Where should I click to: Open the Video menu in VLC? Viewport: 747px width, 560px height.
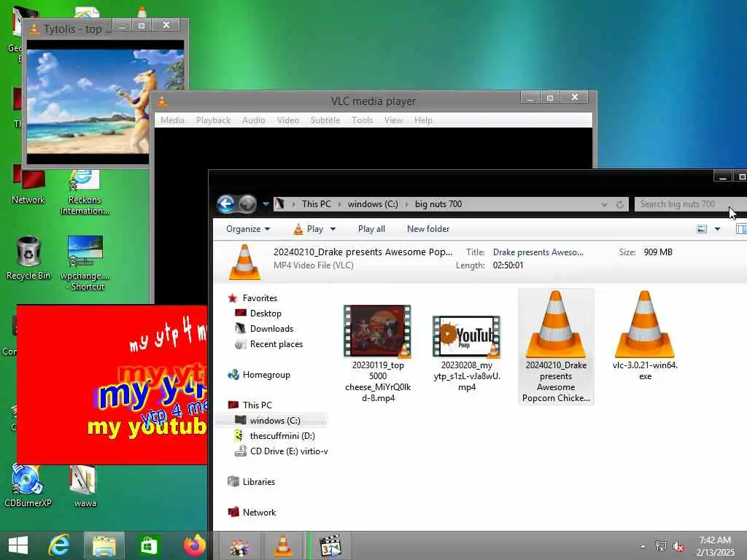[287, 120]
